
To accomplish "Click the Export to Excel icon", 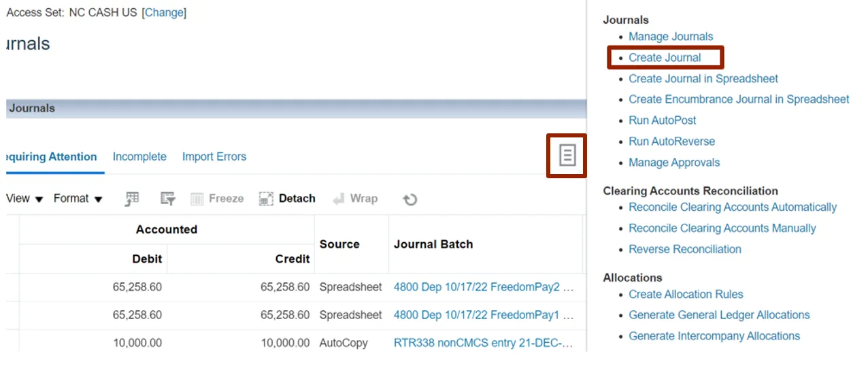I will coord(132,199).
